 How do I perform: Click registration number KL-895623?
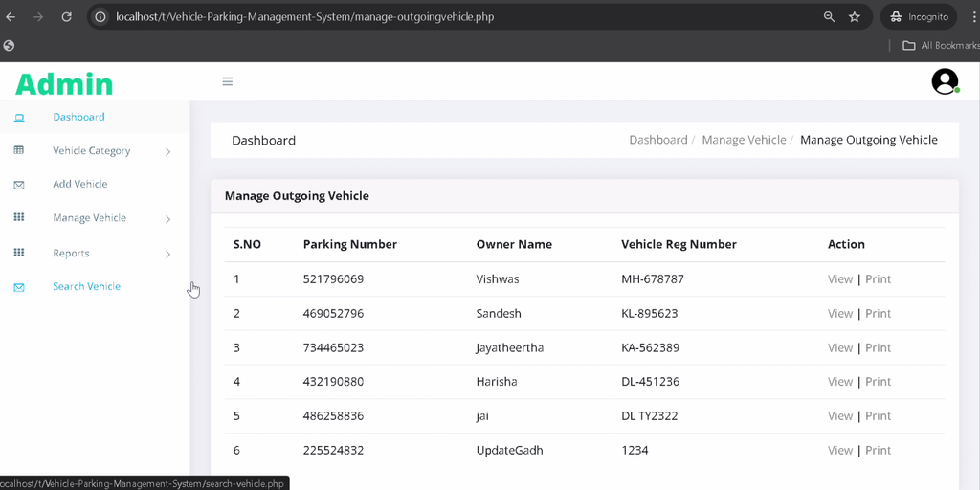point(650,313)
